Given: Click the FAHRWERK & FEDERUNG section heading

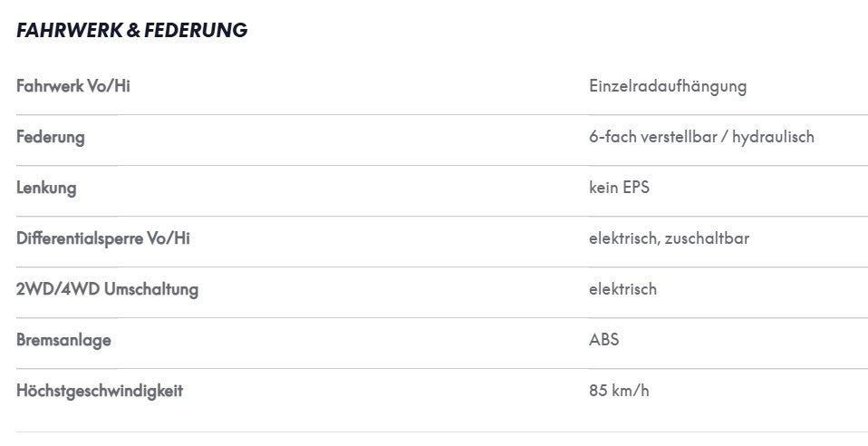Looking at the screenshot, I should click(x=131, y=30).
